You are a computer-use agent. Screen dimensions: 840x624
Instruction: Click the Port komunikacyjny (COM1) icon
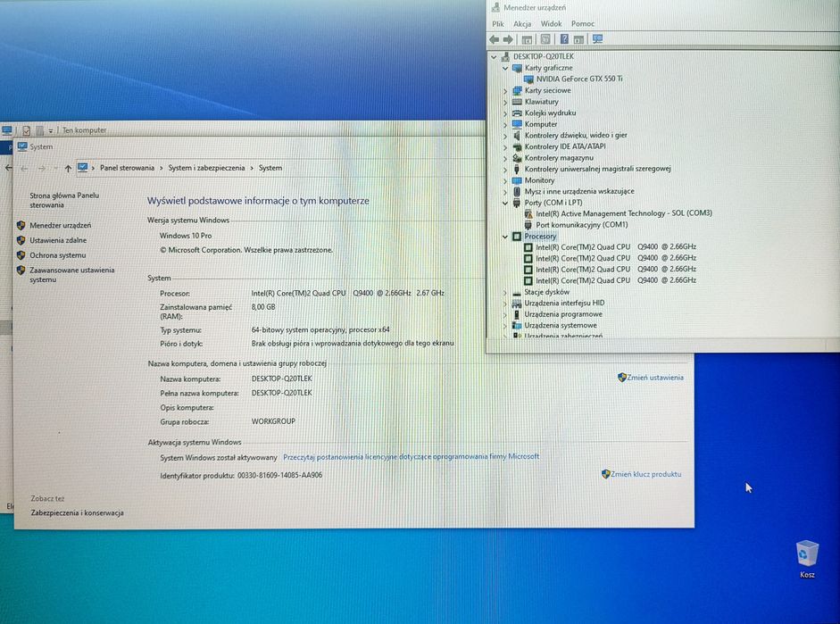pyautogui.click(x=528, y=225)
